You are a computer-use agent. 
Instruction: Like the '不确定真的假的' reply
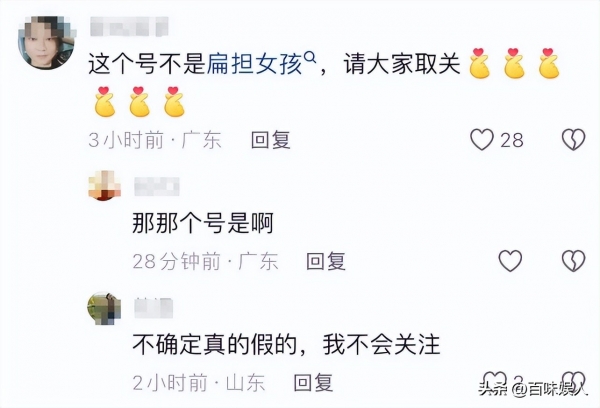click(494, 379)
